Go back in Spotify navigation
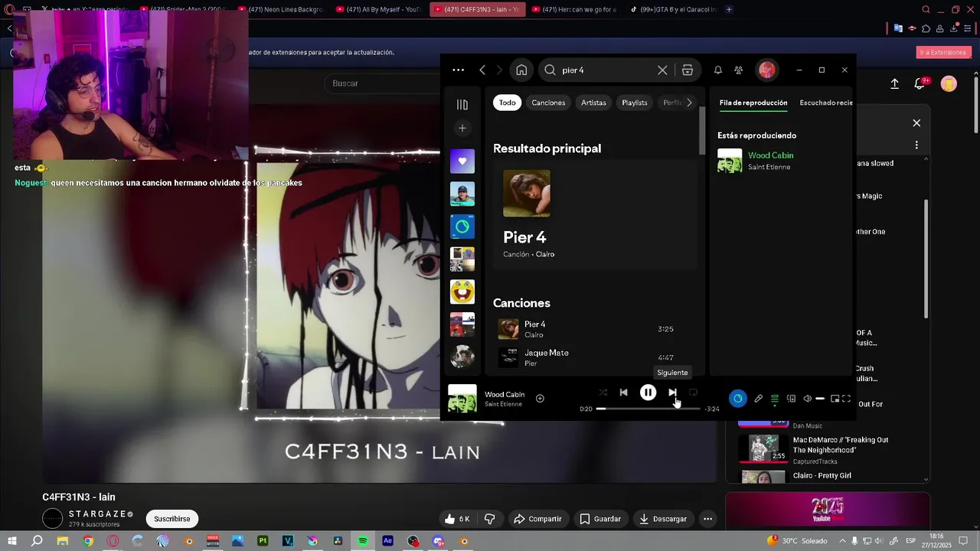 click(x=482, y=70)
